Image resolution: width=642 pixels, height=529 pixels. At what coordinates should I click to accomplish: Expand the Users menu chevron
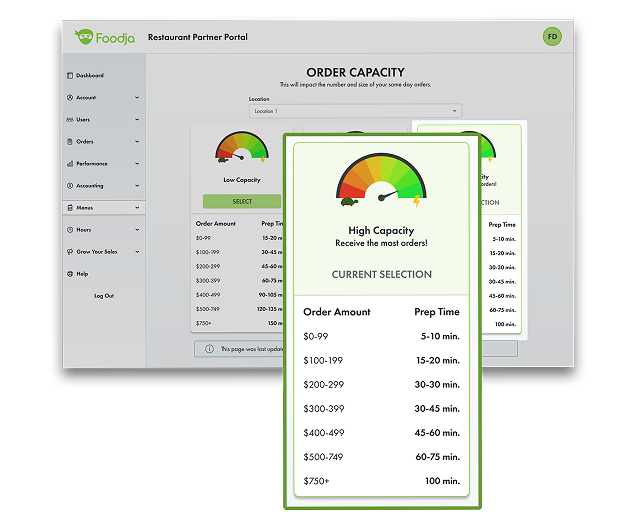coord(137,120)
